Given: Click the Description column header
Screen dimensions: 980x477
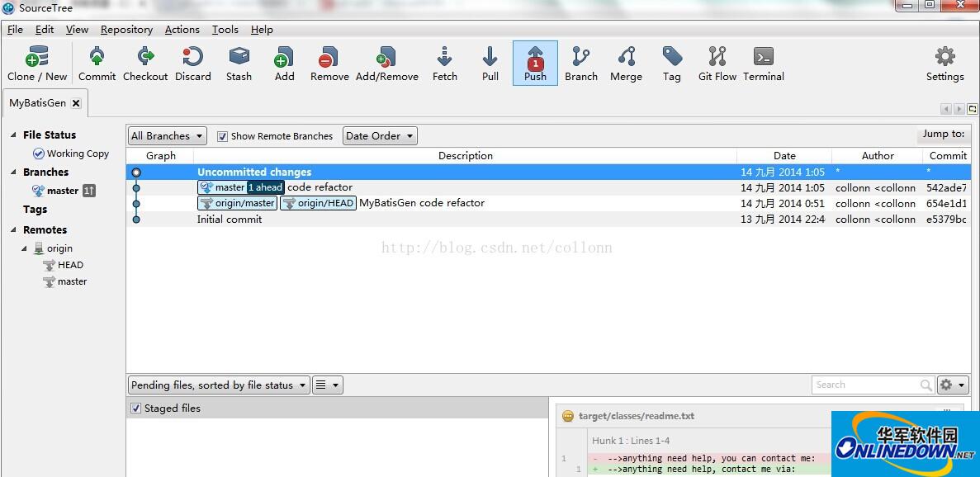Looking at the screenshot, I should pyautogui.click(x=466, y=156).
